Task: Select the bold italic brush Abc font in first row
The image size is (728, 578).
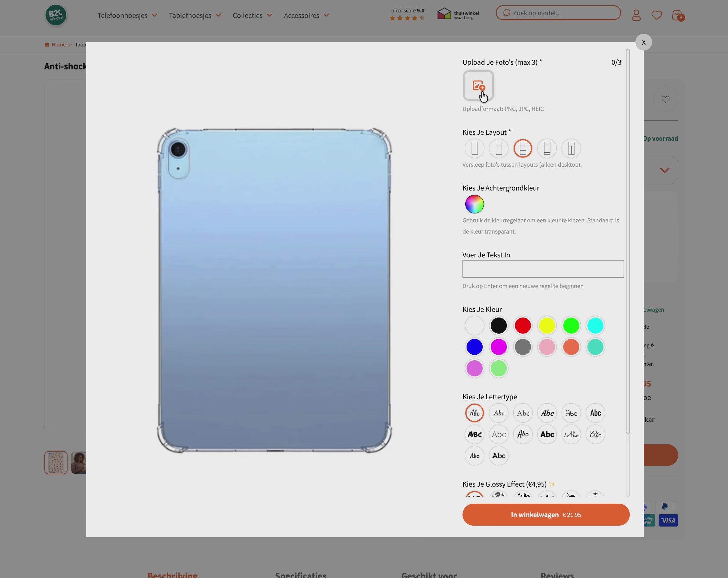Action: coord(547,413)
